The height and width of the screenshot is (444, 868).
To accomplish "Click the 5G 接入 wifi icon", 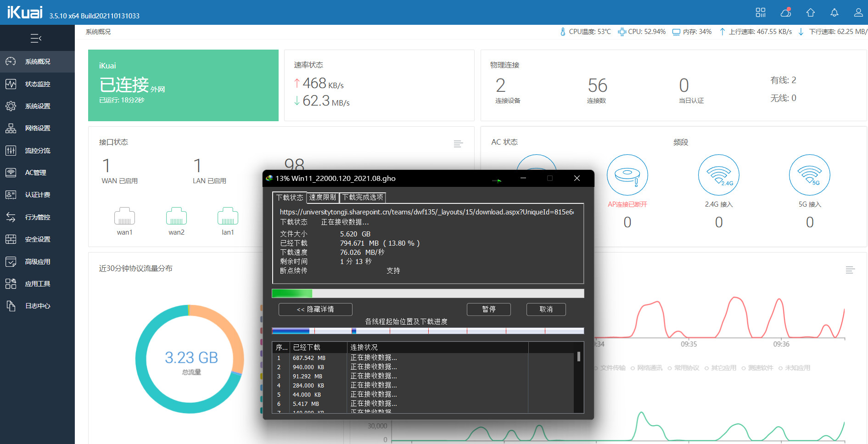I will pyautogui.click(x=810, y=175).
